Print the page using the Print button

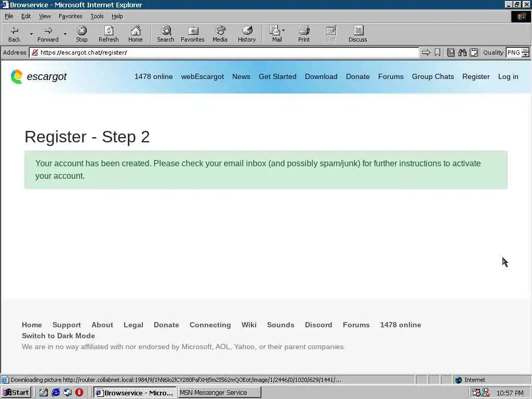coord(304,34)
